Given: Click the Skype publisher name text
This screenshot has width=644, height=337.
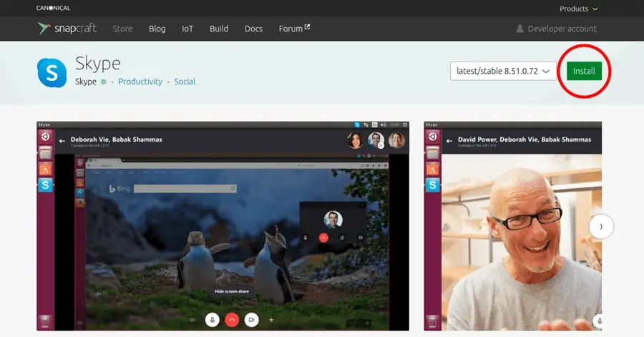Looking at the screenshot, I should tap(86, 82).
